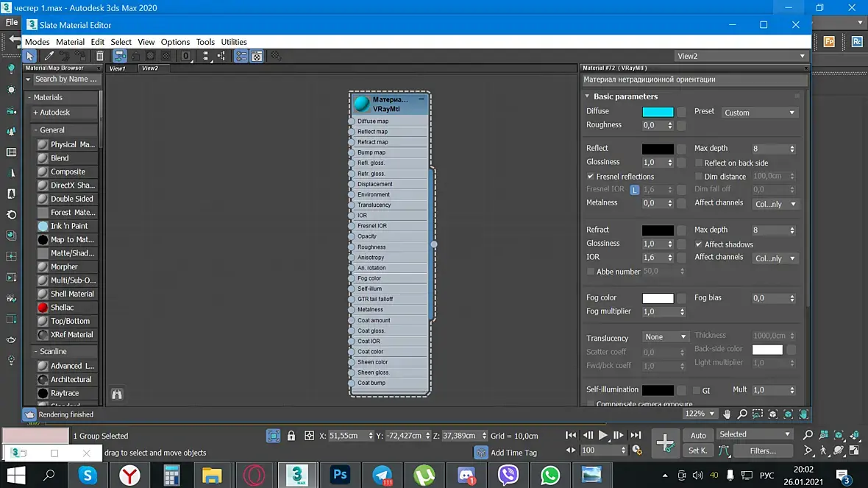Click Add Time Tag
The width and height of the screenshot is (868, 488).
point(513,453)
